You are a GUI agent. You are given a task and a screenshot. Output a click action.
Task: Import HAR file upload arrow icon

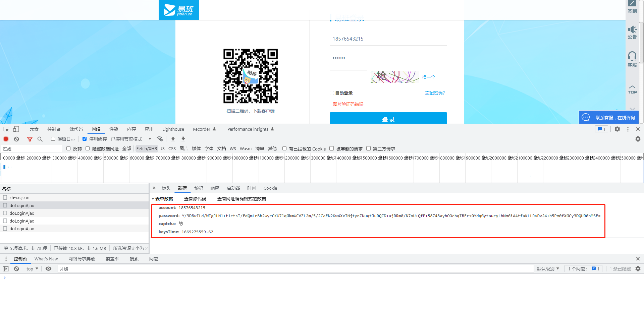(173, 139)
